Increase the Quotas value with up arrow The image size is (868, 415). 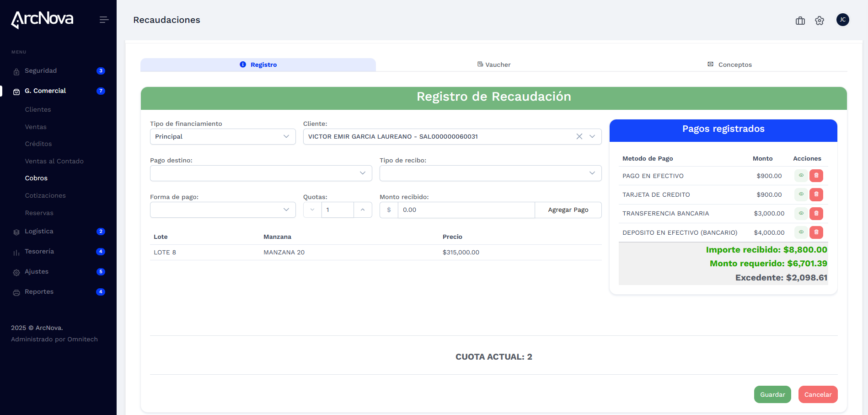pos(363,210)
